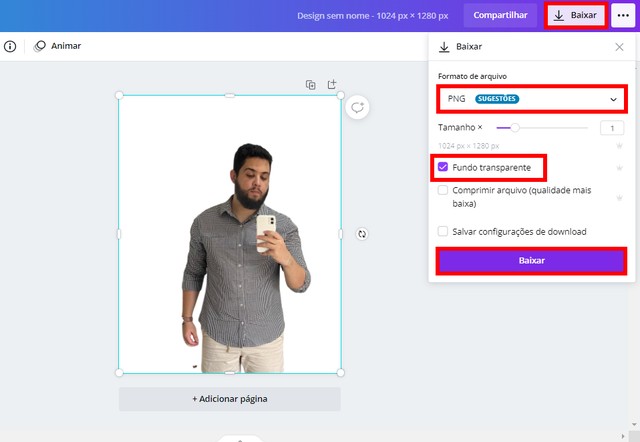Click the horizontal scrollbar right arrow
The width and height of the screenshot is (640, 442).
[x=623, y=437]
